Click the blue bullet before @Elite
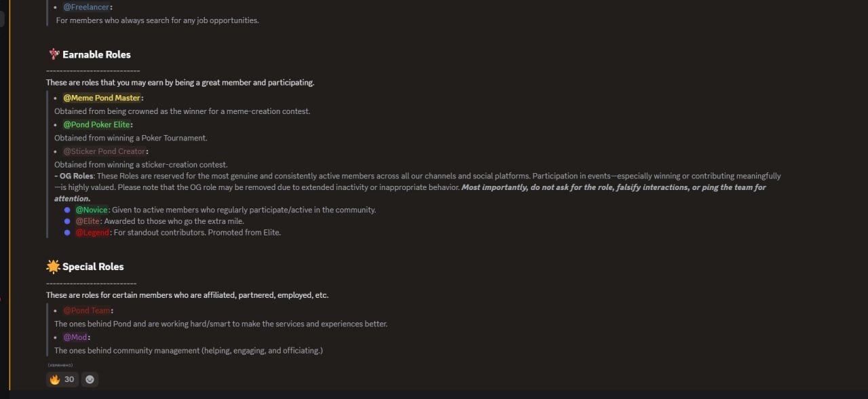 coord(67,221)
